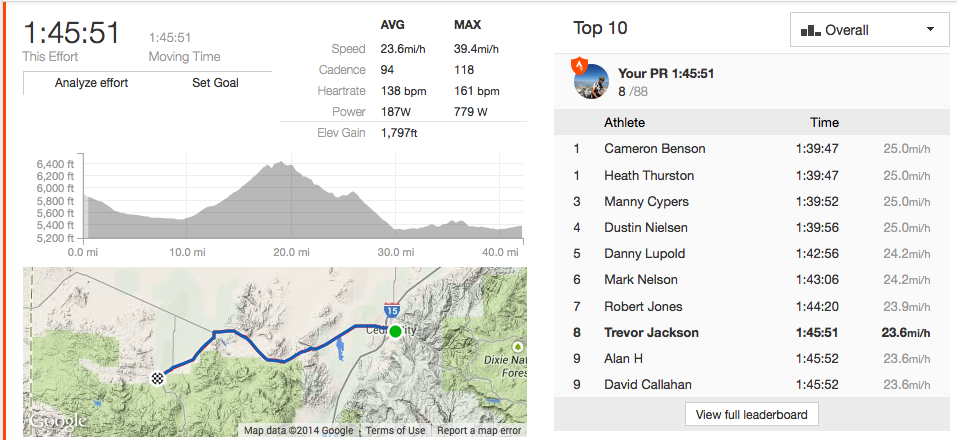Click the Report a map error link

point(479,431)
